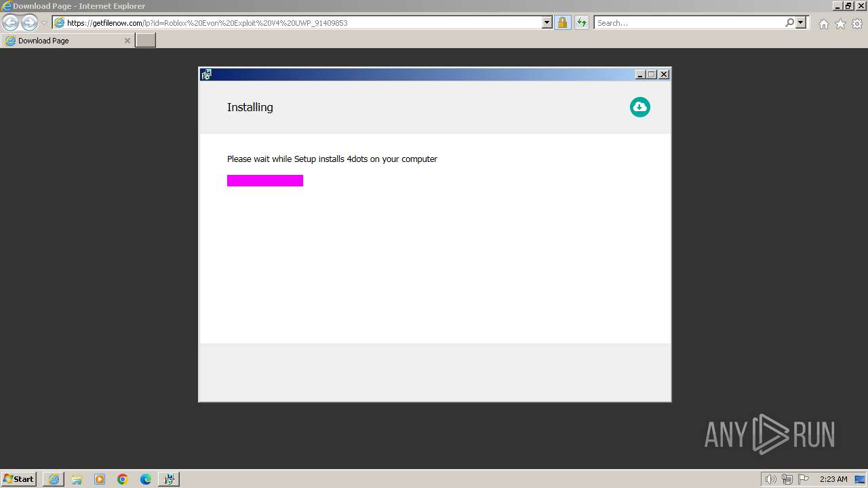Close the Download Page tab
This screenshot has width=868, height=488.
(127, 41)
